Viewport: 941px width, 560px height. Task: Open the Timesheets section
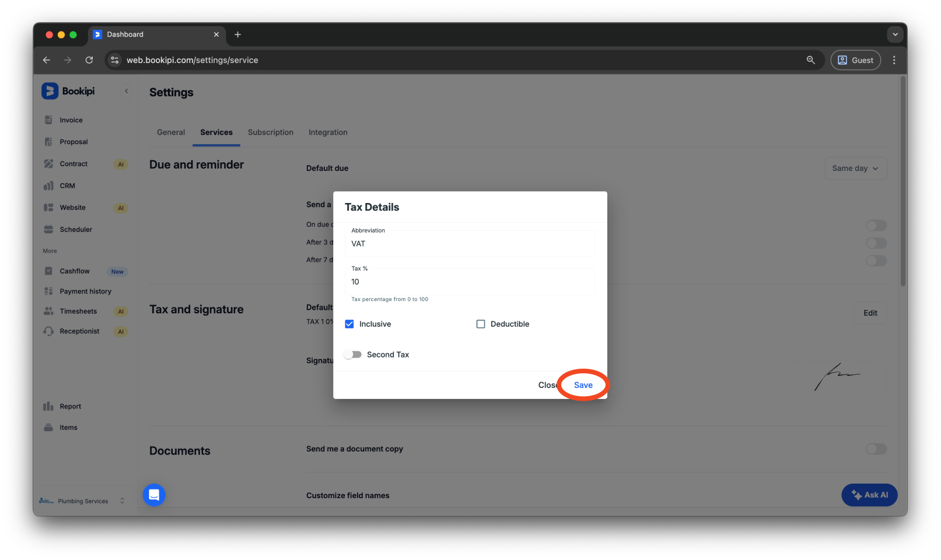(78, 311)
